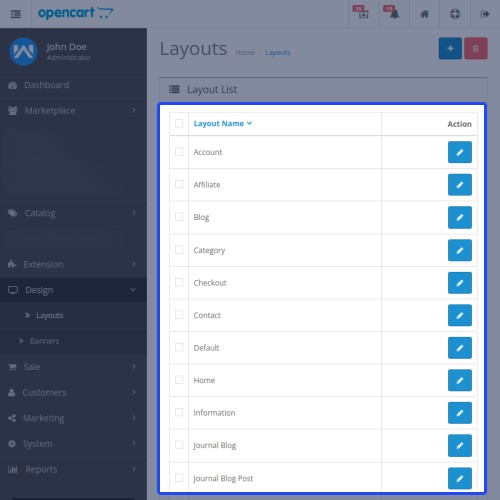Screen dimensions: 500x500
Task: Toggle the sidebar menu hamburger icon
Action: pos(15,14)
